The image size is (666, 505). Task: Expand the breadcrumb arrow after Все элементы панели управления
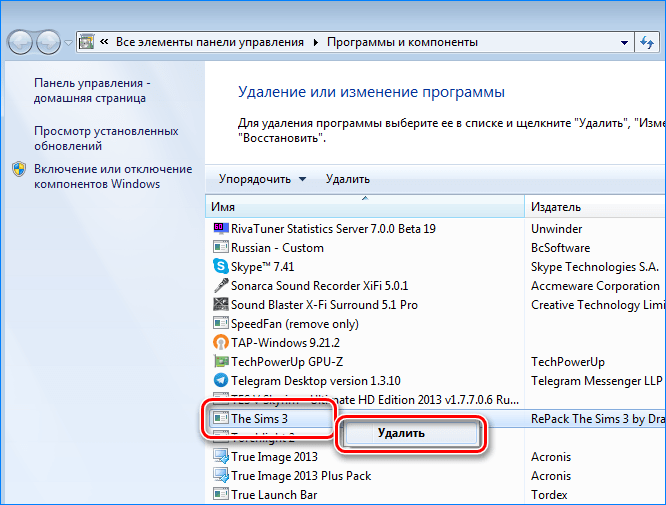(x=316, y=42)
